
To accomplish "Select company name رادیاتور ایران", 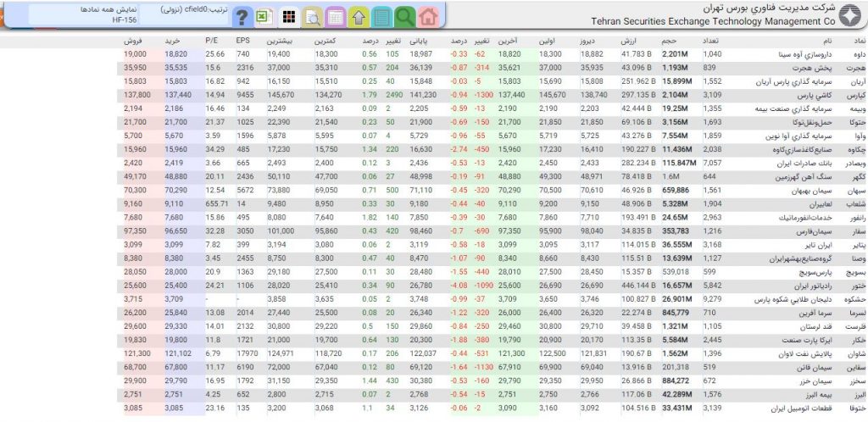I will pyautogui.click(x=811, y=286).
